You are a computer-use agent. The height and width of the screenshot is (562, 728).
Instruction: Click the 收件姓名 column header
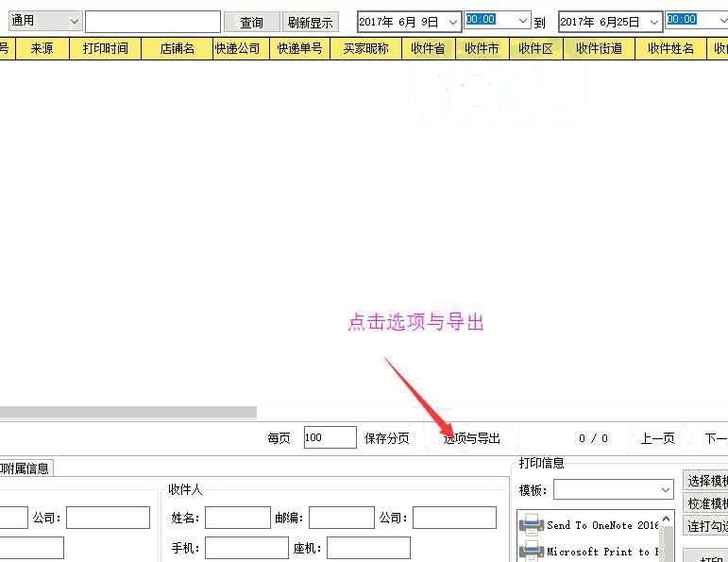tap(671, 48)
